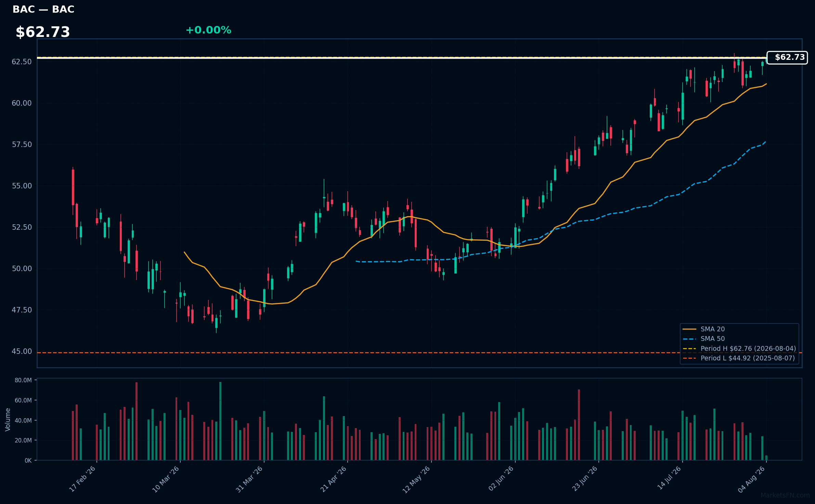Click the "04 Aug '26" date label
Image resolution: width=815 pixels, height=504 pixels.
751,480
